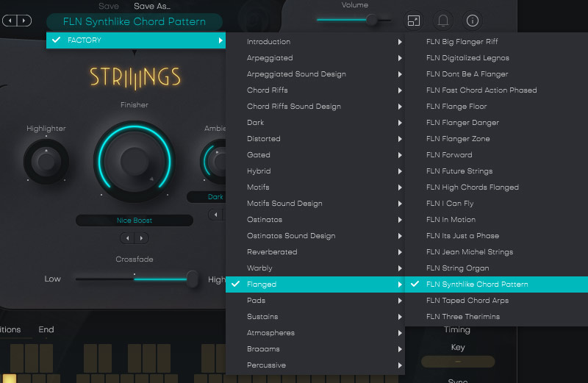This screenshot has height=383, width=588.
Task: Click the Highlighter knob
Action: (x=46, y=161)
